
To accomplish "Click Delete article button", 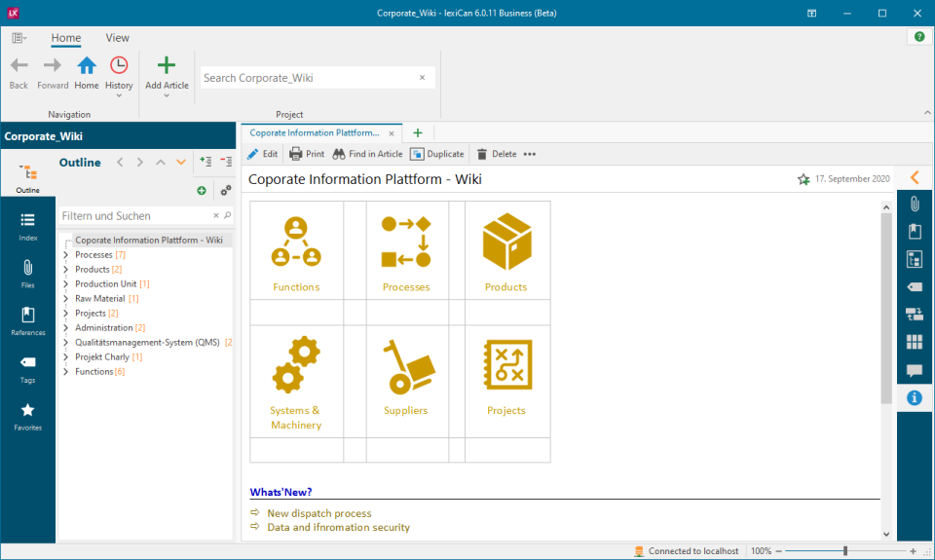I will [496, 154].
